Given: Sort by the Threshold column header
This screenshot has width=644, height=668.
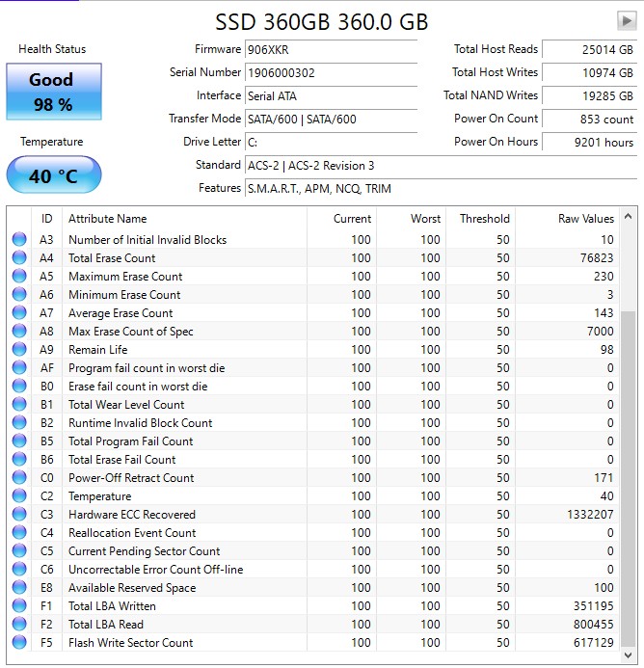Looking at the screenshot, I should click(x=481, y=219).
